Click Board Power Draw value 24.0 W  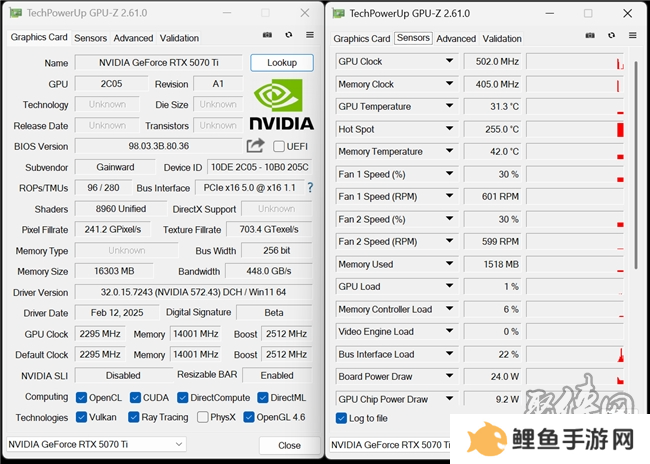pos(492,377)
